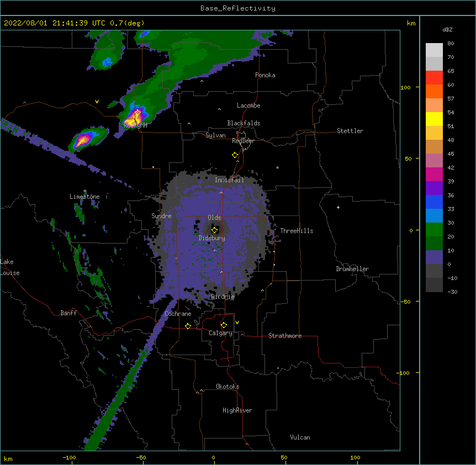
Task: Click the yellow diamond marker below Cochrane label
Action: click(188, 326)
